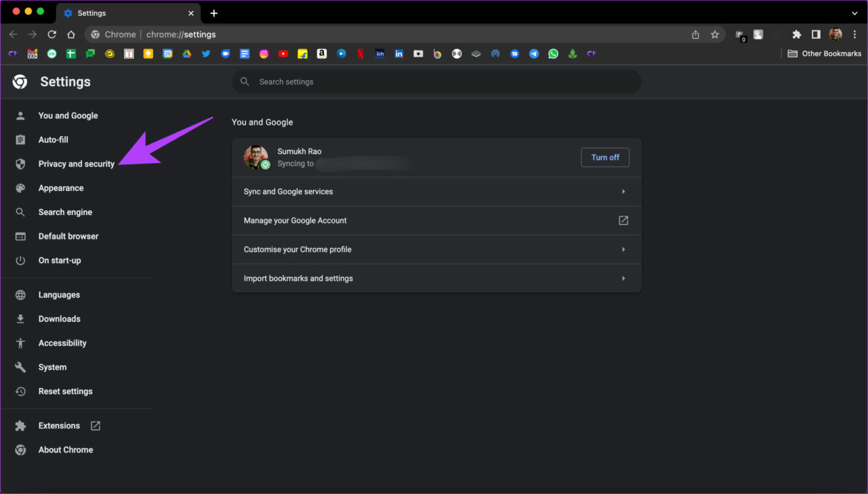Open the browser three-dot menu
This screenshot has width=868, height=494.
tap(854, 34)
